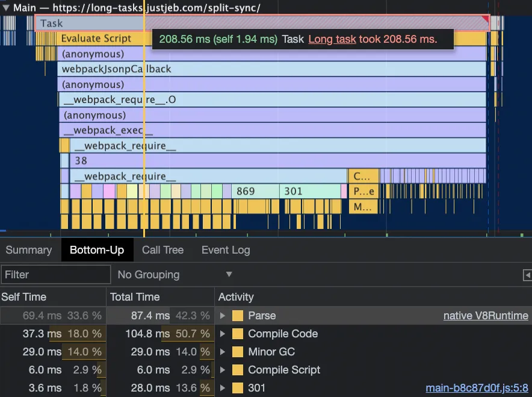532x397 pixels.
Task: Click the 'Long task' warning link in tooltip
Action: (332, 39)
